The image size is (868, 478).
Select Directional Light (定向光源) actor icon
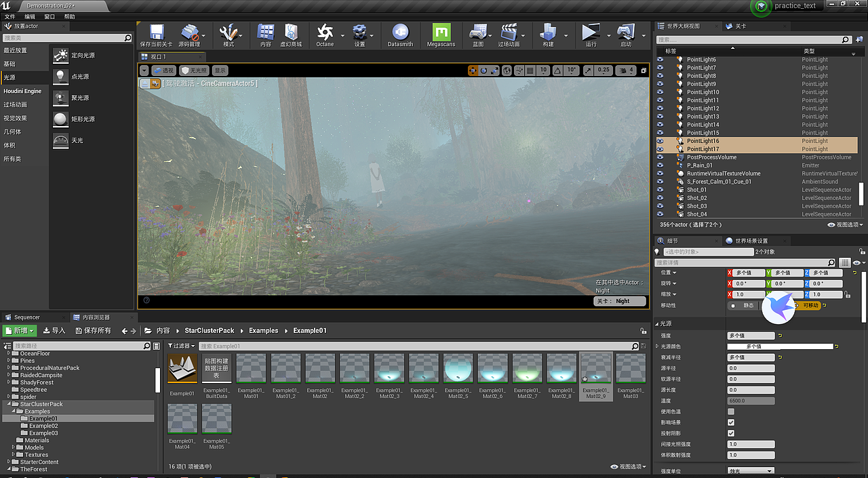point(61,56)
